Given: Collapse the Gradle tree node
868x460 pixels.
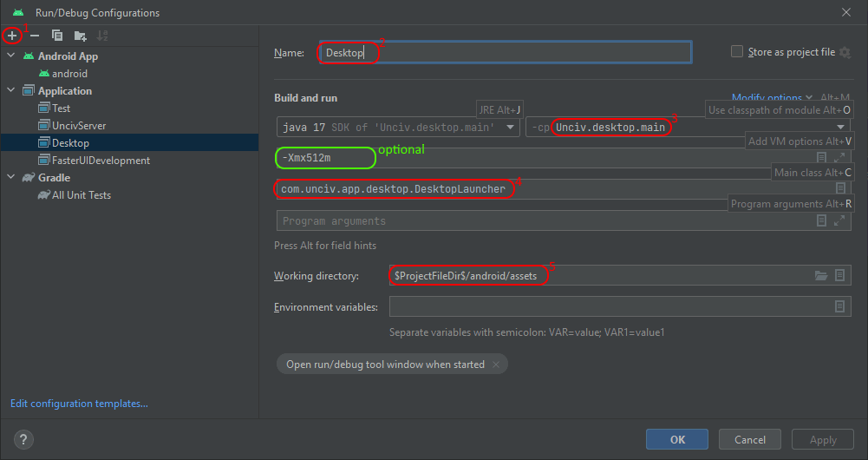Looking at the screenshot, I should [x=11, y=178].
